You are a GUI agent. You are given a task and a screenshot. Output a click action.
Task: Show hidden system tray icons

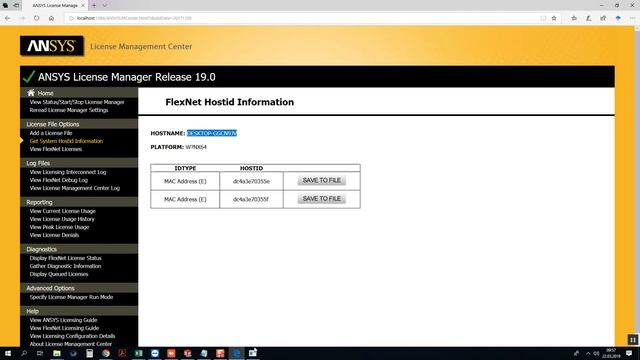click(588, 353)
